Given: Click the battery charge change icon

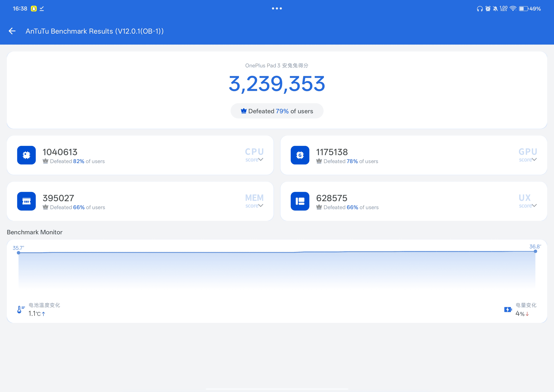Looking at the screenshot, I should 508,309.
